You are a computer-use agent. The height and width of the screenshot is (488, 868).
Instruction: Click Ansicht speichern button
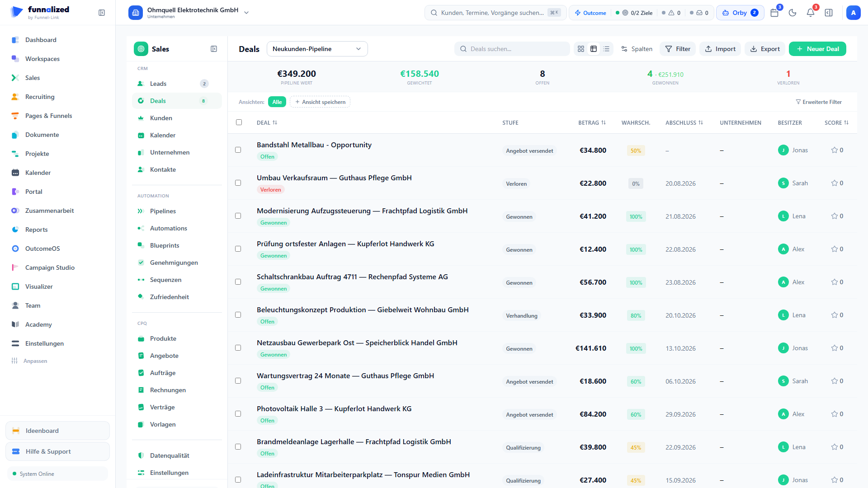[320, 102]
